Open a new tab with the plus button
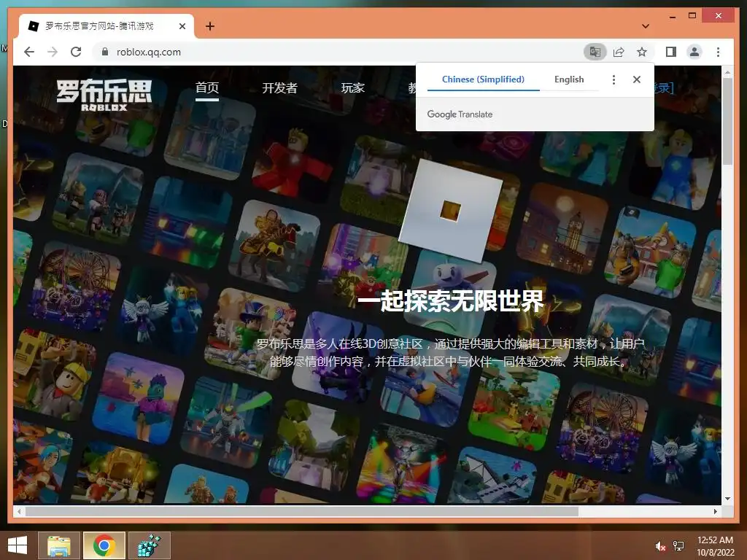This screenshot has height=560, width=747. tap(210, 26)
